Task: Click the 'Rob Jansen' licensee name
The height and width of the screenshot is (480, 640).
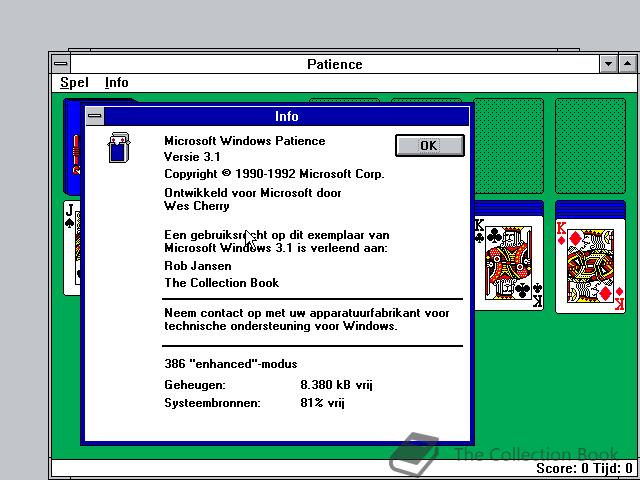Action: pos(198,266)
